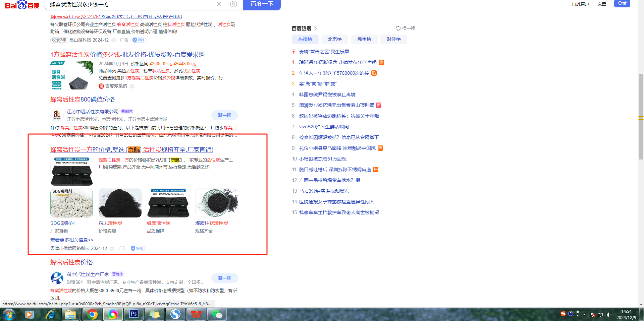
Task: Open WeChat from taskbar
Action: point(217,314)
